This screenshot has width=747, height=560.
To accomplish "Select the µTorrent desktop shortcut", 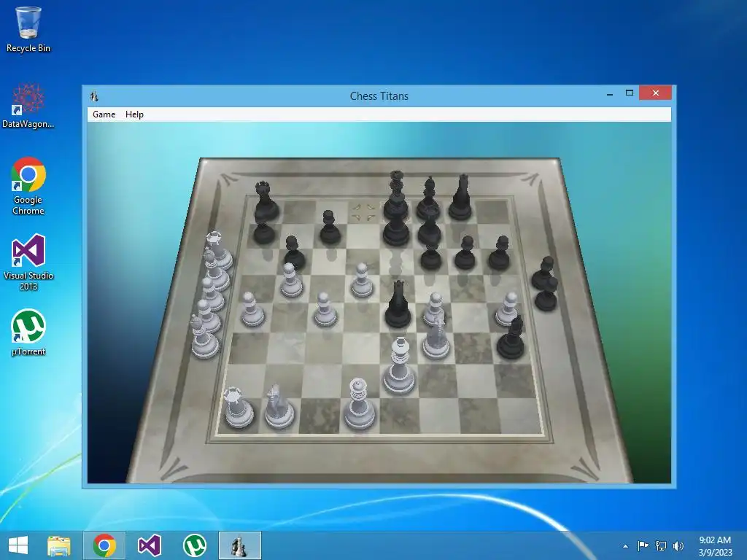I will pyautogui.click(x=28, y=332).
